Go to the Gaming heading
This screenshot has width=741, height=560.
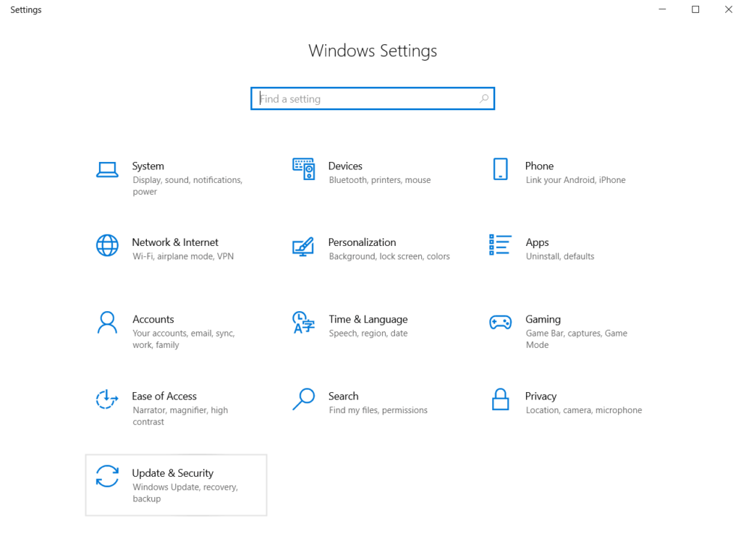point(543,320)
